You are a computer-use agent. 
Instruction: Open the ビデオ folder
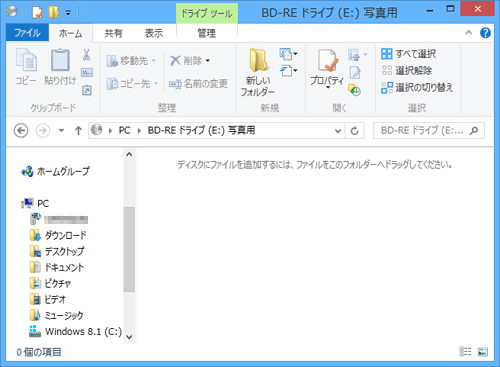point(48,299)
